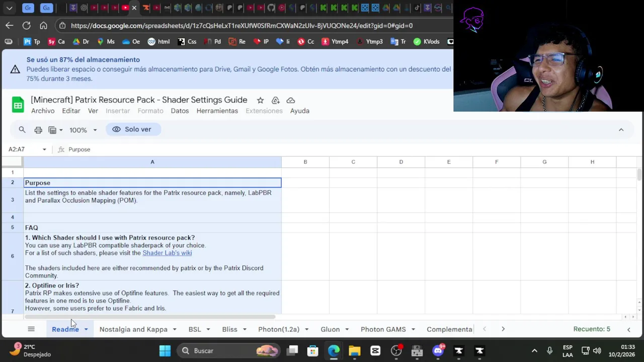Open the Readme tab dropdown arrow
This screenshot has width=644, height=362.
pyautogui.click(x=86, y=329)
